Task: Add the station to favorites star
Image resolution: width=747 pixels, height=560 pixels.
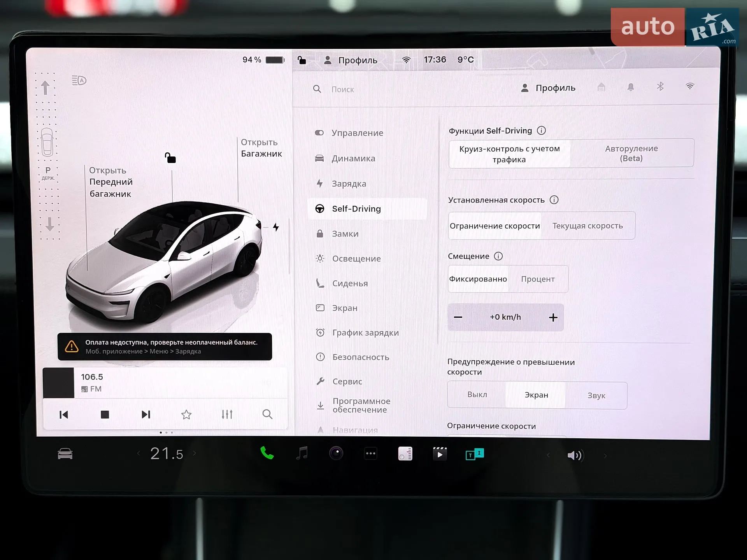Action: 186,415
